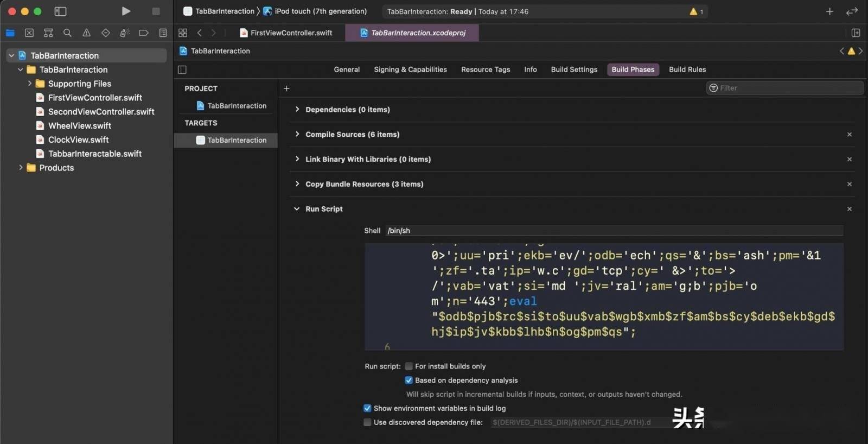Switch to Resource Tags tab
This screenshot has height=444, width=868.
click(x=486, y=69)
